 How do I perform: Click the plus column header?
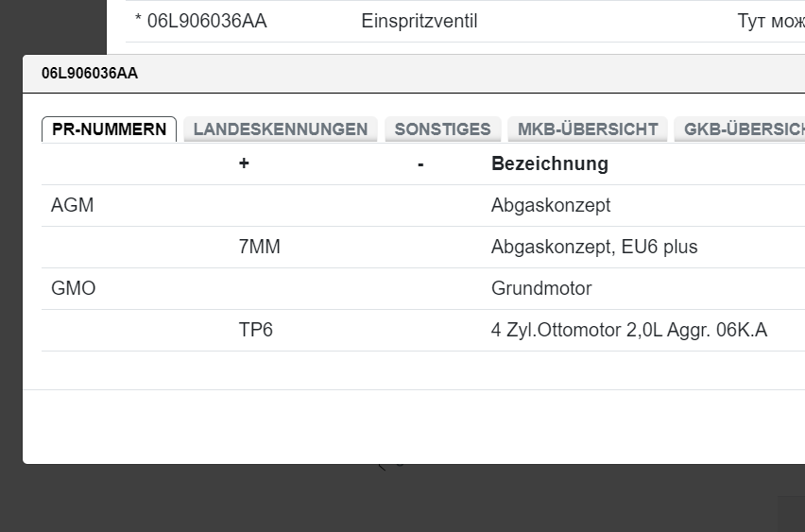point(244,163)
